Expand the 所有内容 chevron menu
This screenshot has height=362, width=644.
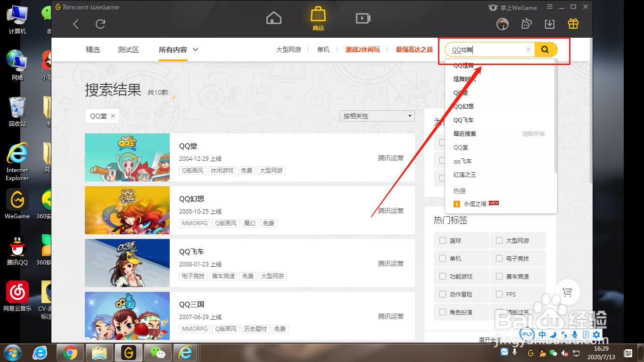196,49
